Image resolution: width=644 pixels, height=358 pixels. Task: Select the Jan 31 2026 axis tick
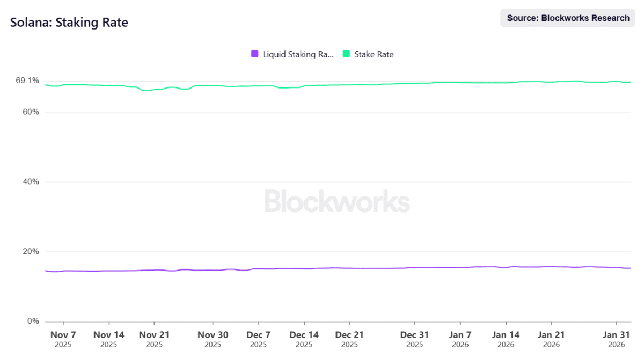pos(617,339)
